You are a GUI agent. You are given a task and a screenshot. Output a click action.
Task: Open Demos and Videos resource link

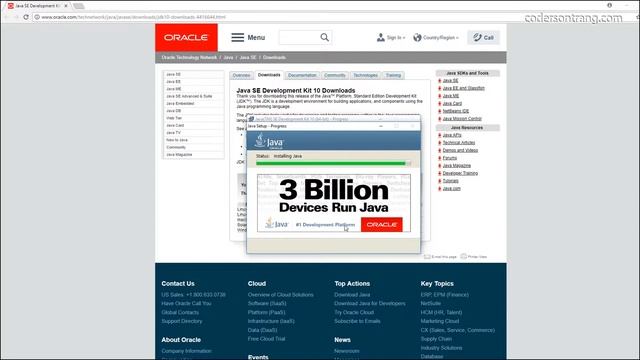(460, 151)
